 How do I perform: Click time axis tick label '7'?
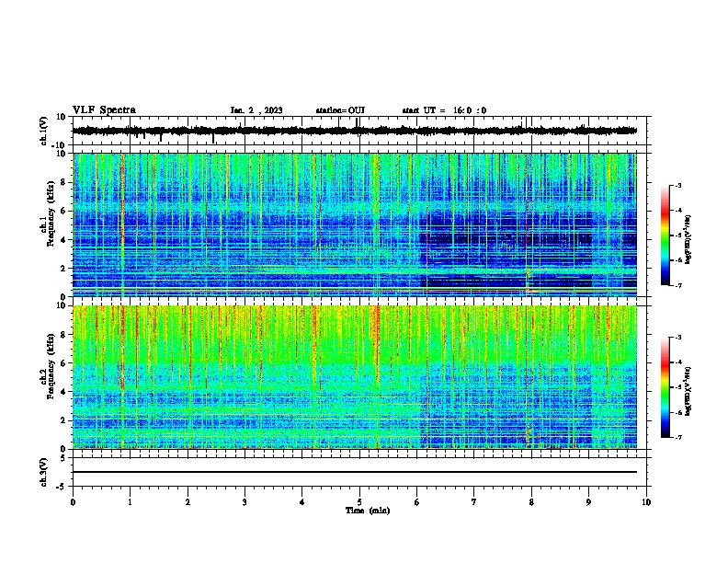click(x=474, y=502)
